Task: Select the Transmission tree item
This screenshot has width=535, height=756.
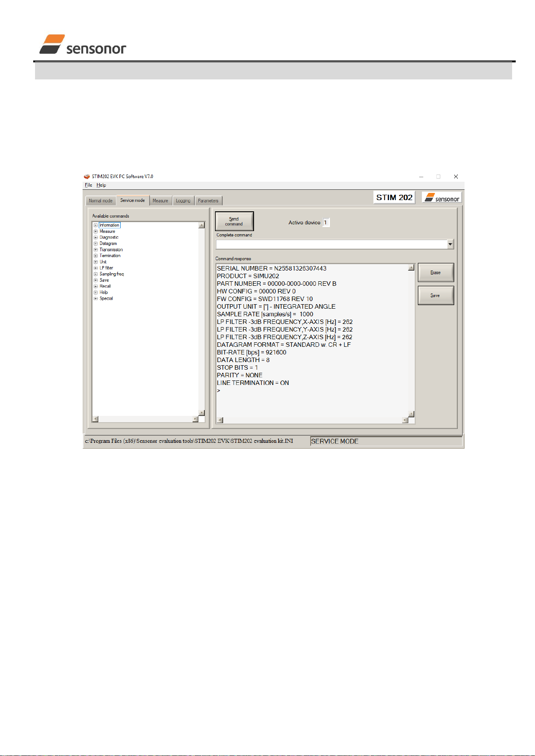Action: click(x=111, y=250)
